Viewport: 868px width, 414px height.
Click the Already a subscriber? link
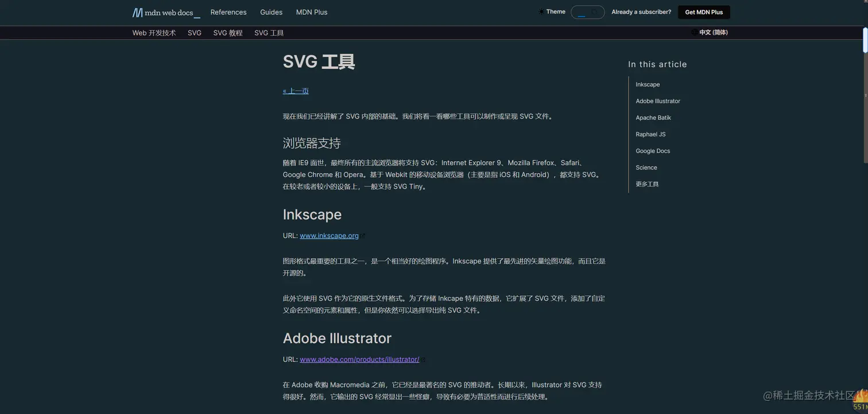point(641,12)
